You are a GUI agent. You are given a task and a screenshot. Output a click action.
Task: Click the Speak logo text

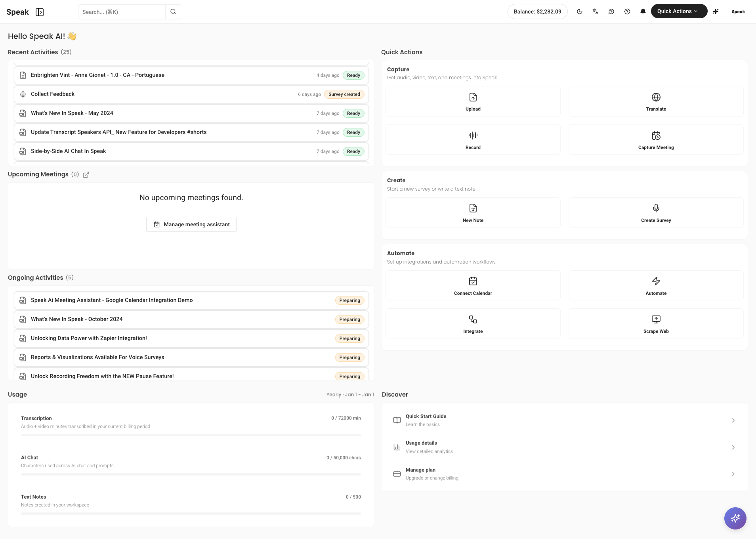[17, 12]
